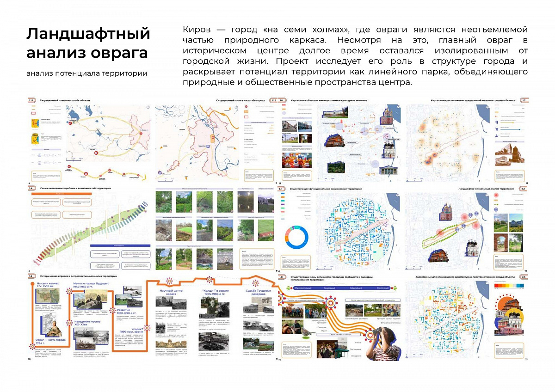Select the 'Образовательный' label in activity zones bar
Viewport: 555px width, 392px height.
pos(303,288)
